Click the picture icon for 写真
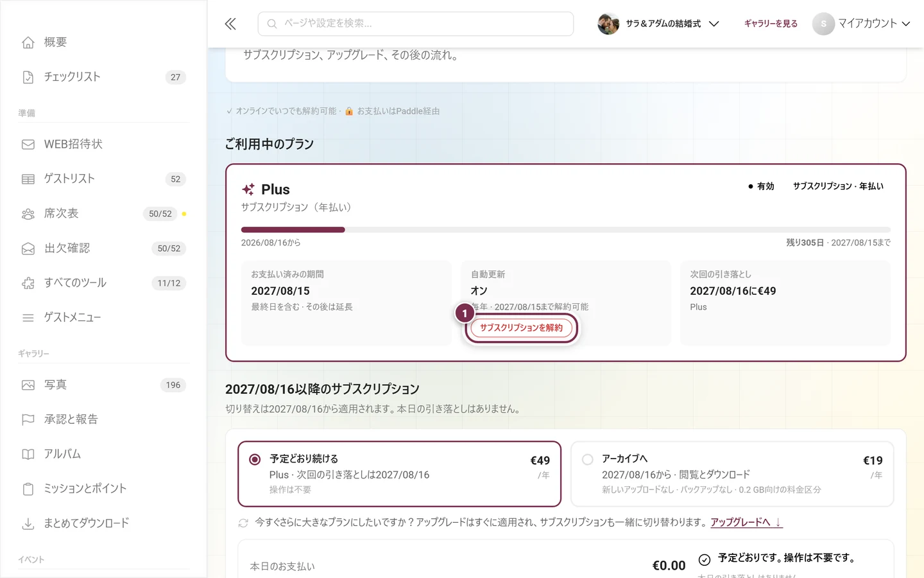The width and height of the screenshot is (924, 578). click(x=28, y=385)
